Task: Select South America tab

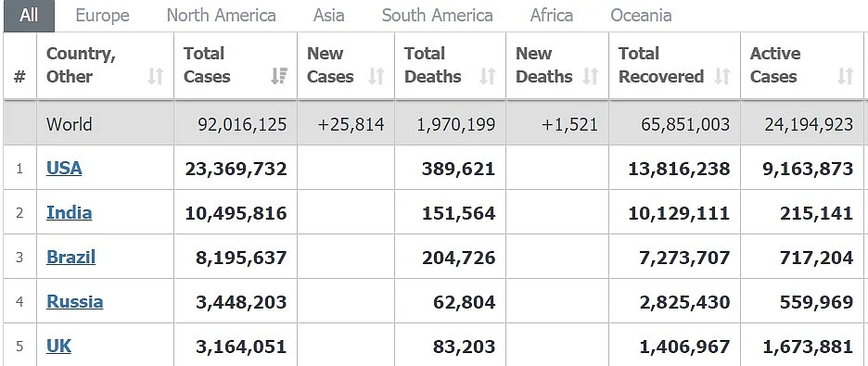Action: tap(438, 16)
